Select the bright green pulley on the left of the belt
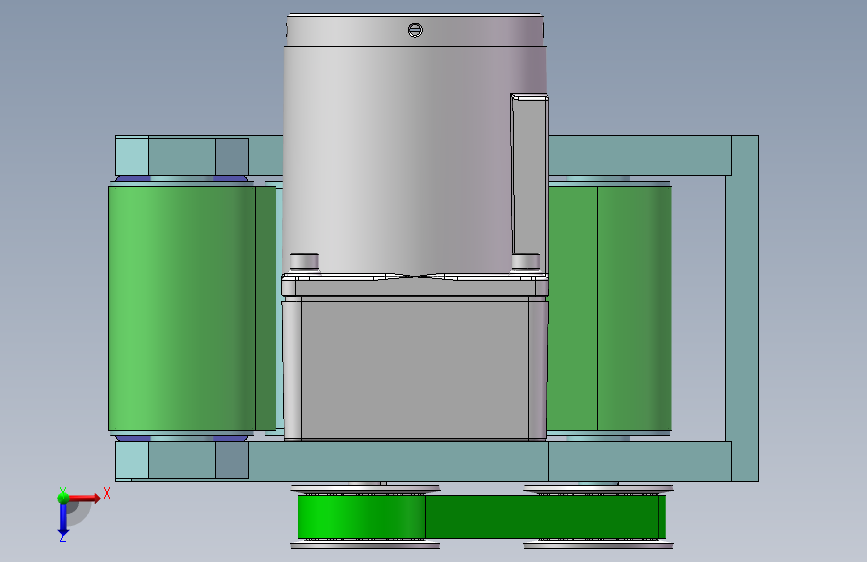Screen dimensions: 867x562 362,517
